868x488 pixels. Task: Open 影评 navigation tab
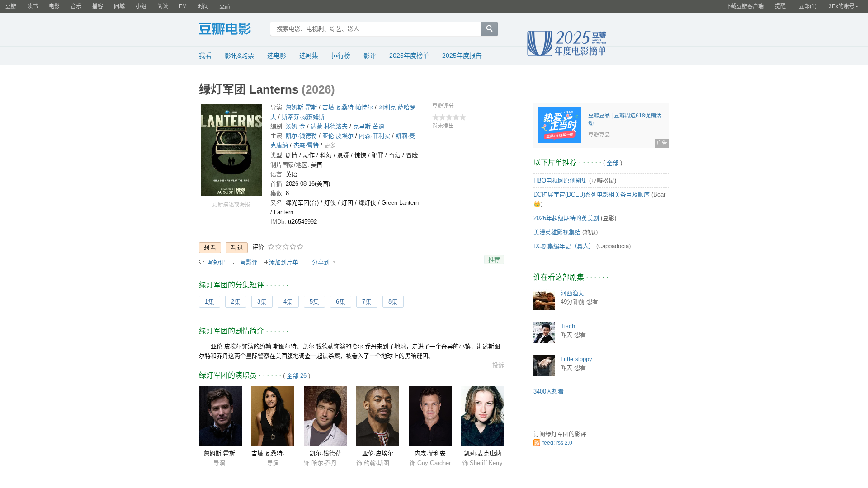click(370, 56)
